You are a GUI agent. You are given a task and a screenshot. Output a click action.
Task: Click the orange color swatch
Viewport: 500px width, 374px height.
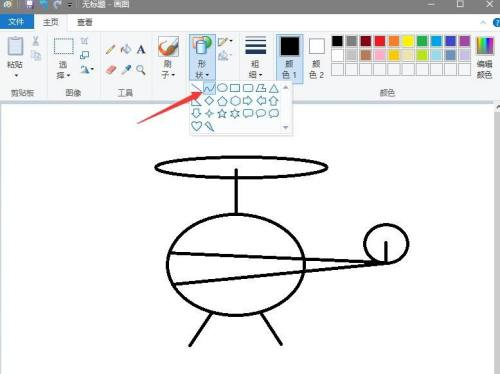(x=394, y=41)
